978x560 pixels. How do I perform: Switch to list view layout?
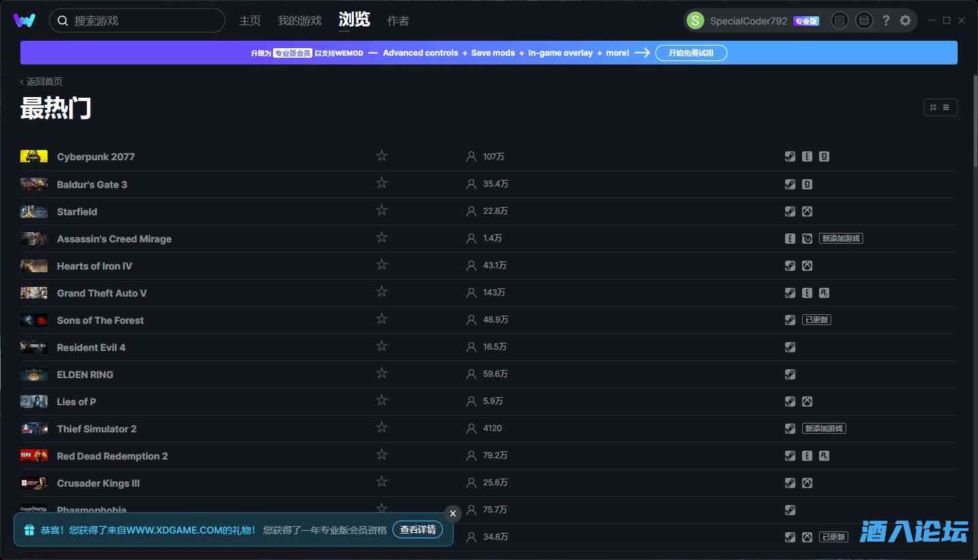(946, 107)
